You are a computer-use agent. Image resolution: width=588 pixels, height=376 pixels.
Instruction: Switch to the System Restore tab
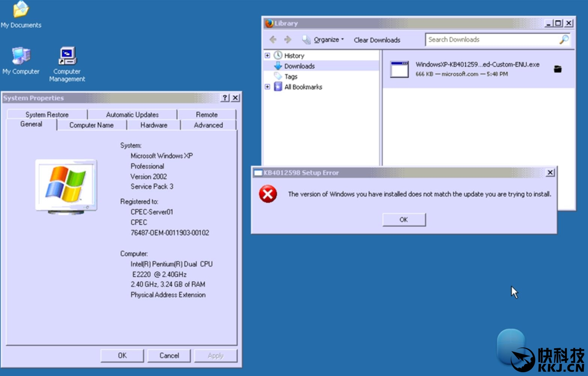click(x=47, y=114)
